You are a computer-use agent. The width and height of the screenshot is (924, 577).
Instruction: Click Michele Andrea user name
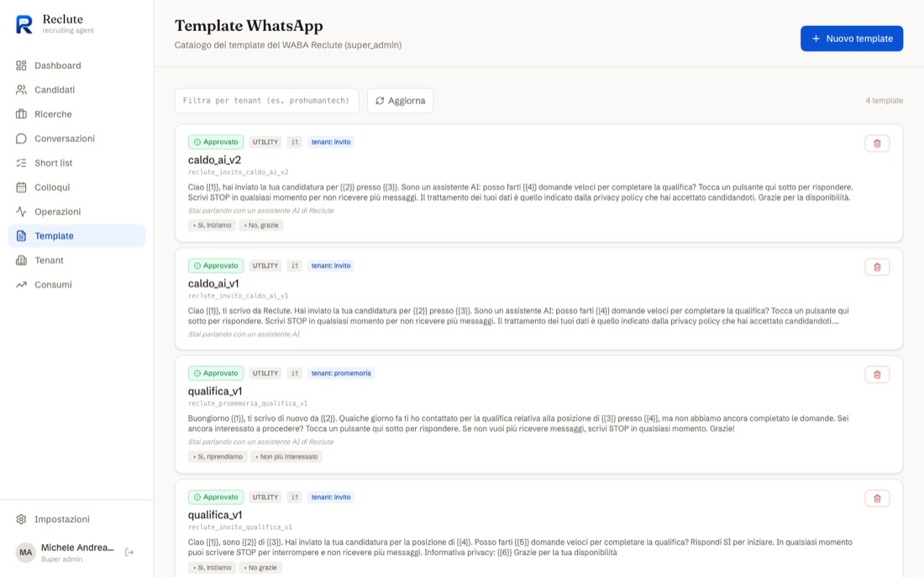tap(77, 548)
